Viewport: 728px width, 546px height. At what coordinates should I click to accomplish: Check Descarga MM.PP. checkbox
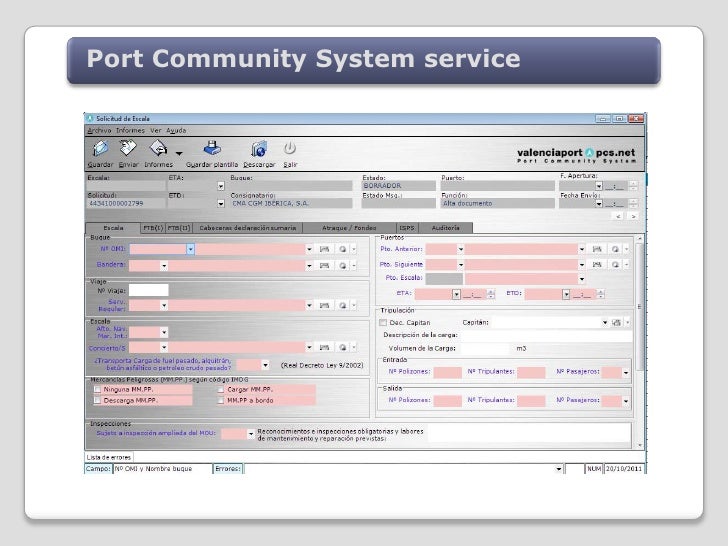(x=98, y=400)
